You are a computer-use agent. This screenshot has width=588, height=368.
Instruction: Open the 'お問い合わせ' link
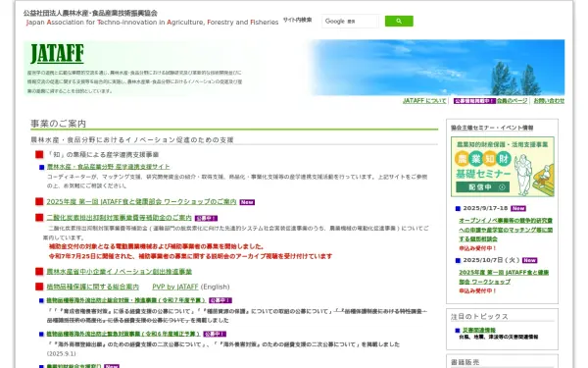(549, 101)
